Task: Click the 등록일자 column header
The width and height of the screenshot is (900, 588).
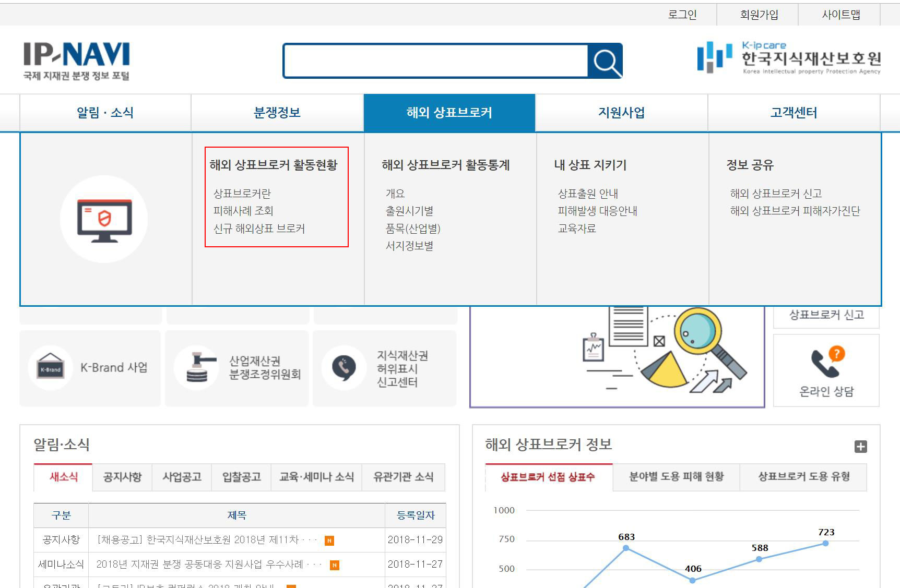Action: point(416,515)
